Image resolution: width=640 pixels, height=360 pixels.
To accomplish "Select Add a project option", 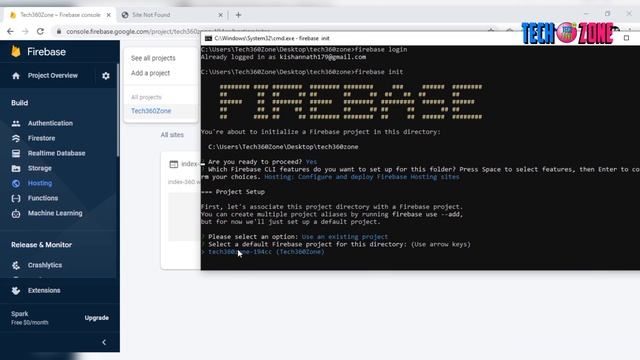I will pos(150,73).
